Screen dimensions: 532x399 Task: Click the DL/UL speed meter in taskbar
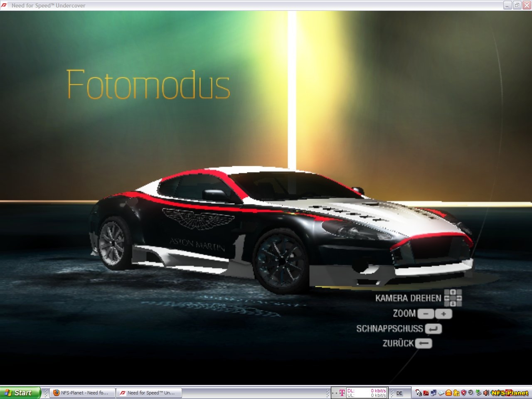367,393
